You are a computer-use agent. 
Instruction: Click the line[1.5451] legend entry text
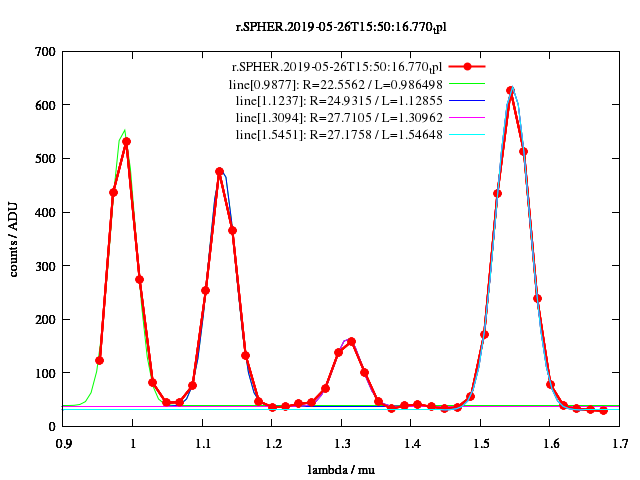[x=339, y=133]
